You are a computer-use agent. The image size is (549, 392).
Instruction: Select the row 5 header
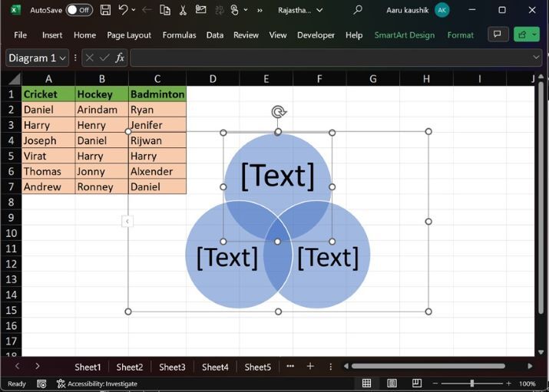[x=11, y=156]
